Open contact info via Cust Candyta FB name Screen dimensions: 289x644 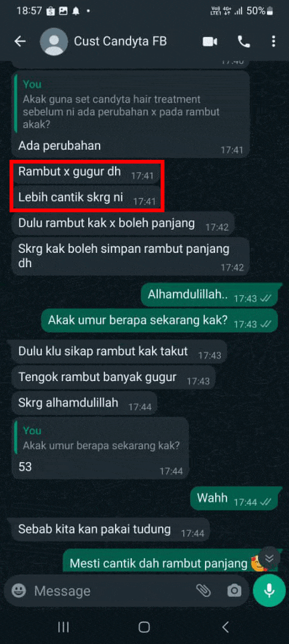coord(120,42)
